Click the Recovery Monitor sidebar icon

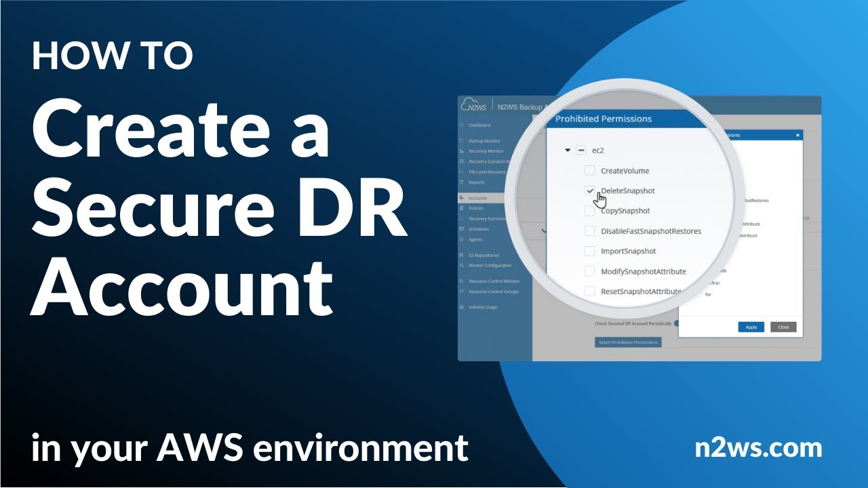pyautogui.click(x=462, y=151)
